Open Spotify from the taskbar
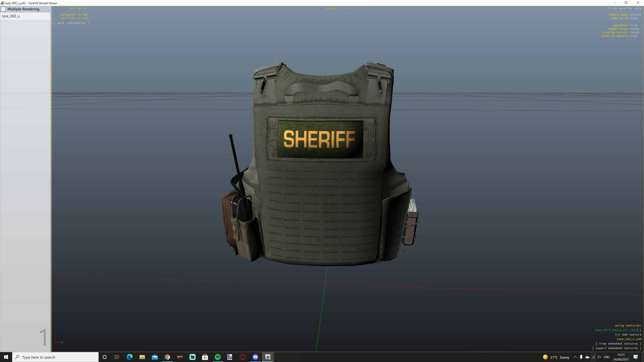 coord(218,357)
